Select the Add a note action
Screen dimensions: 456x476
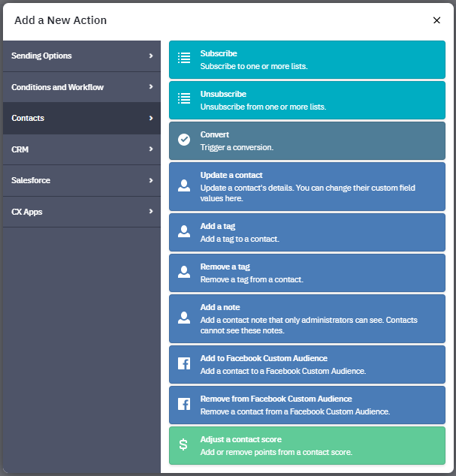coord(307,319)
